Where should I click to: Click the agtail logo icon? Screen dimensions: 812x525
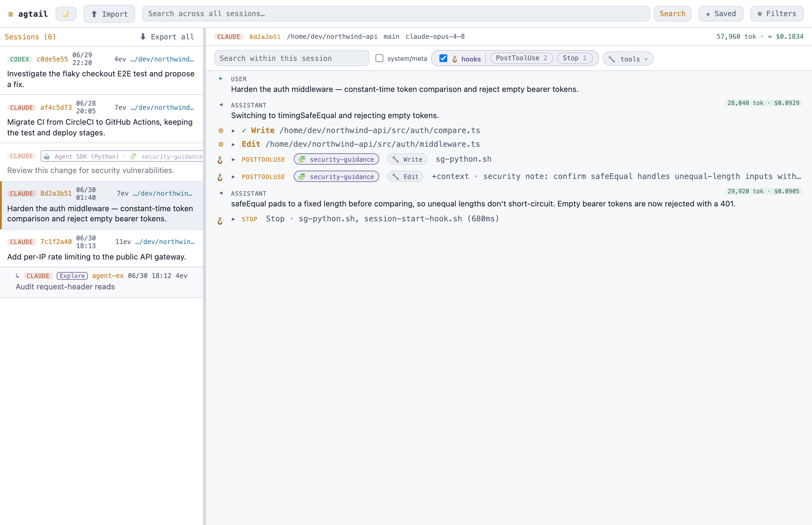[11, 14]
